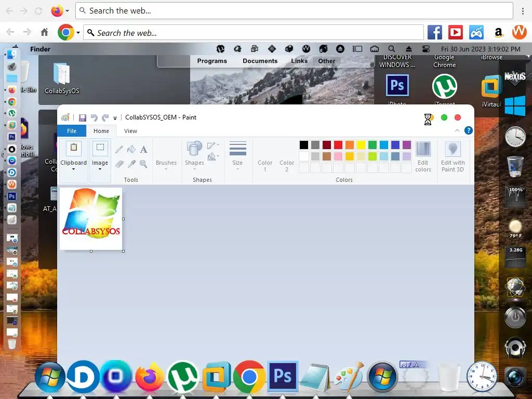Click the Save icon in Paint title bar
Image resolution: width=532 pixels, height=399 pixels.
pos(83,118)
